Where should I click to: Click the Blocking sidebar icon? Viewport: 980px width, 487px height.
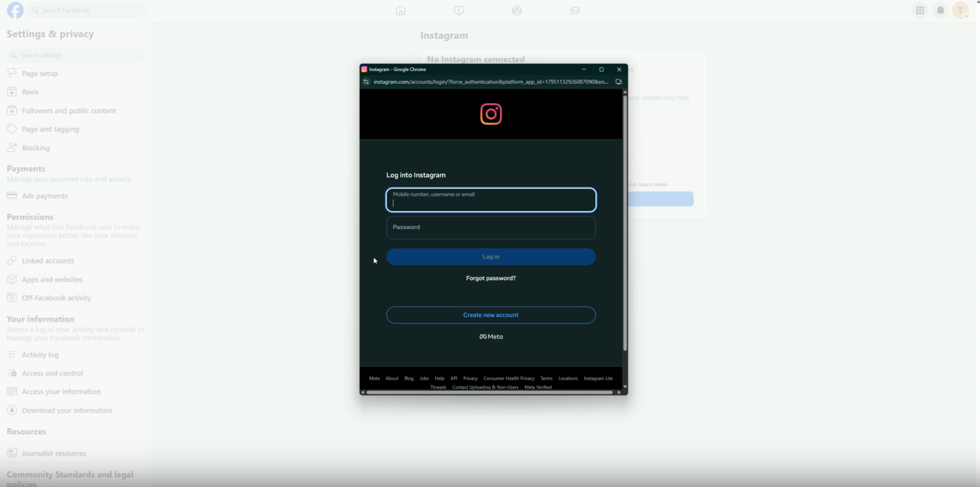(x=12, y=147)
